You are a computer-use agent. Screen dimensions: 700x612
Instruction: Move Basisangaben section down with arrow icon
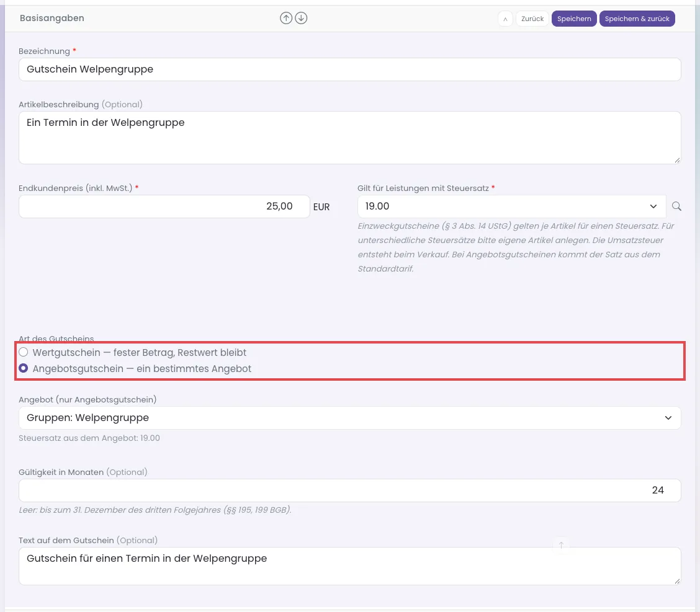click(302, 18)
